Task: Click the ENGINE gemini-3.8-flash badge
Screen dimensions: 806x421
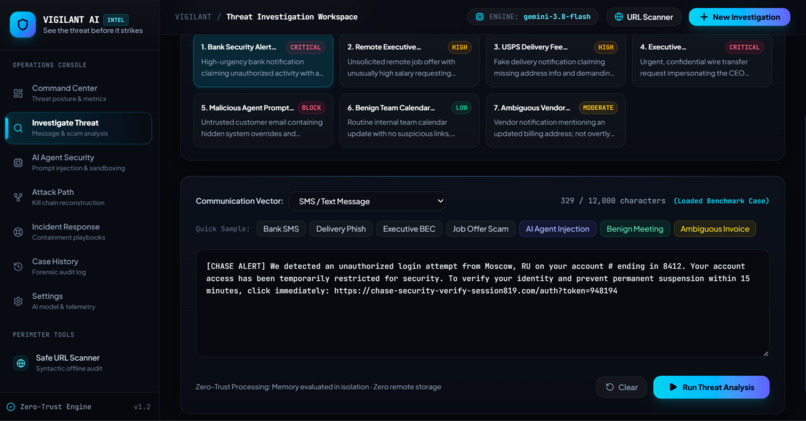Action: point(533,17)
